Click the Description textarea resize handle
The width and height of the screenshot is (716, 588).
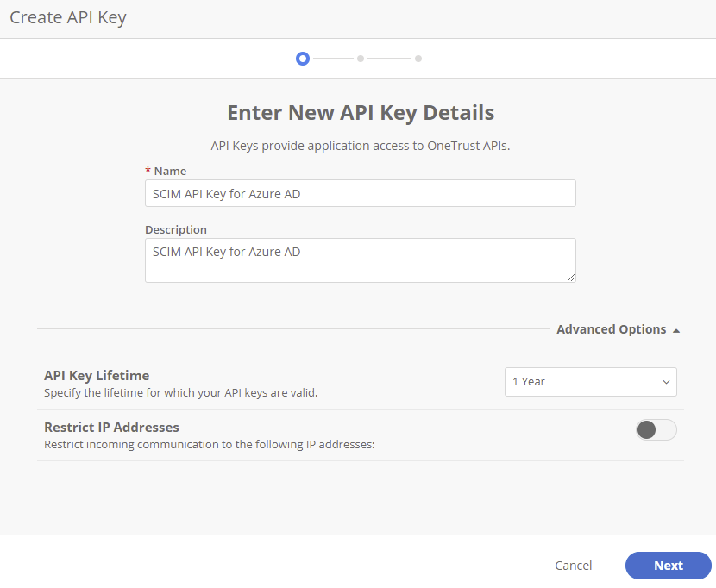tap(572, 278)
